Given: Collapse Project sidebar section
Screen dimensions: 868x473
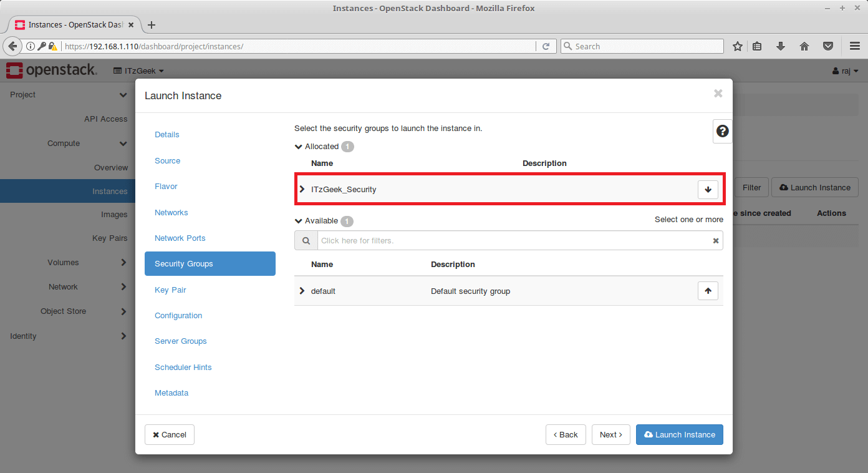Looking at the screenshot, I should 67,95.
